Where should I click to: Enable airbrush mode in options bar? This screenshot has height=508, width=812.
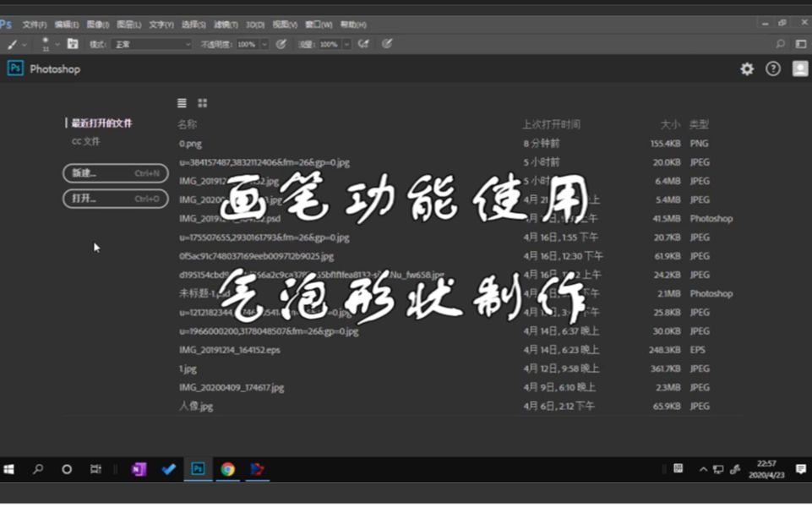click(362, 44)
